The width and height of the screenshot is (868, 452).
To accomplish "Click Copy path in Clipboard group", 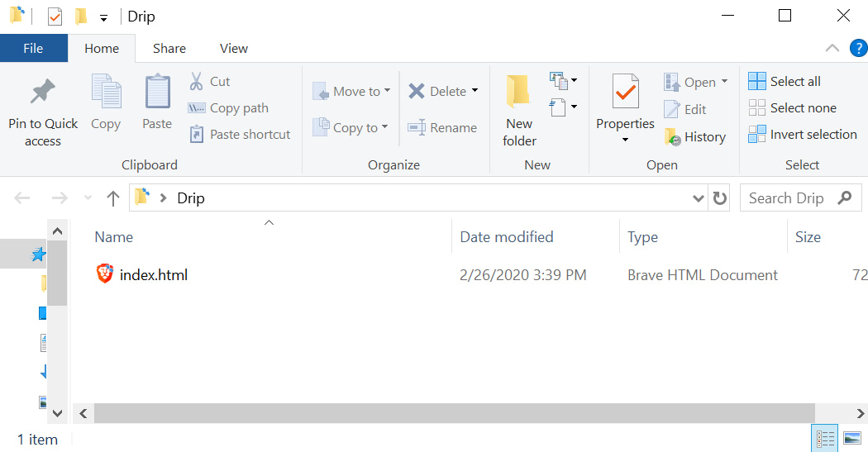I will click(228, 108).
